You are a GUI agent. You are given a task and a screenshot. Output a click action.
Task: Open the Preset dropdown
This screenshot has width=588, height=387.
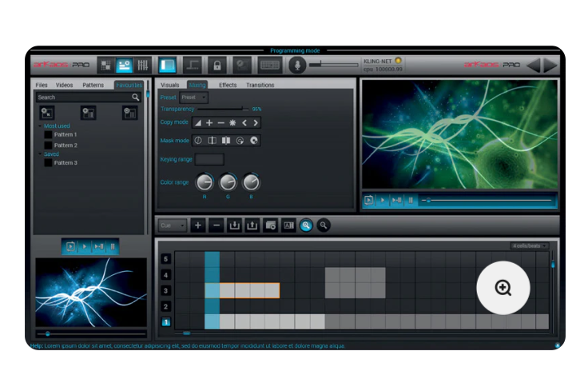click(x=194, y=97)
